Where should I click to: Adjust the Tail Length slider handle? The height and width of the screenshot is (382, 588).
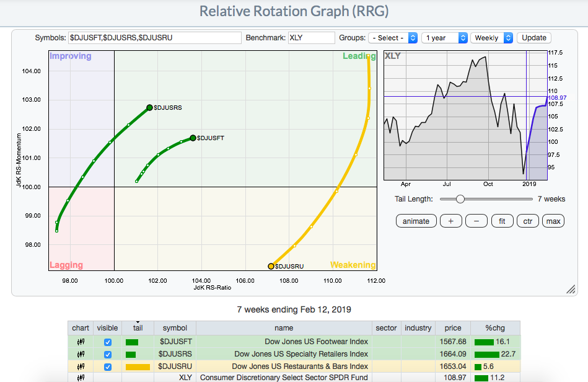460,199
